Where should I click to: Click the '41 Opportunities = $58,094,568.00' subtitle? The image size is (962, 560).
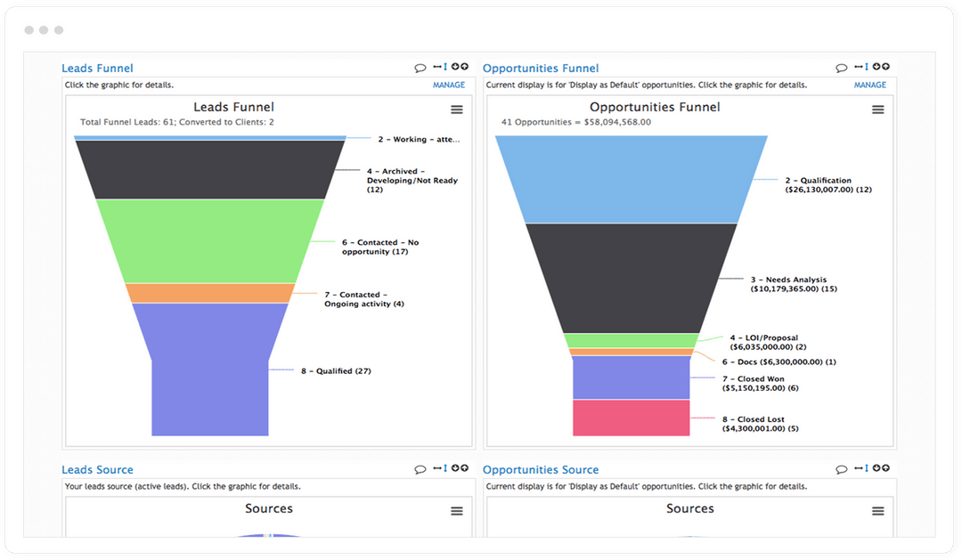pyautogui.click(x=576, y=122)
